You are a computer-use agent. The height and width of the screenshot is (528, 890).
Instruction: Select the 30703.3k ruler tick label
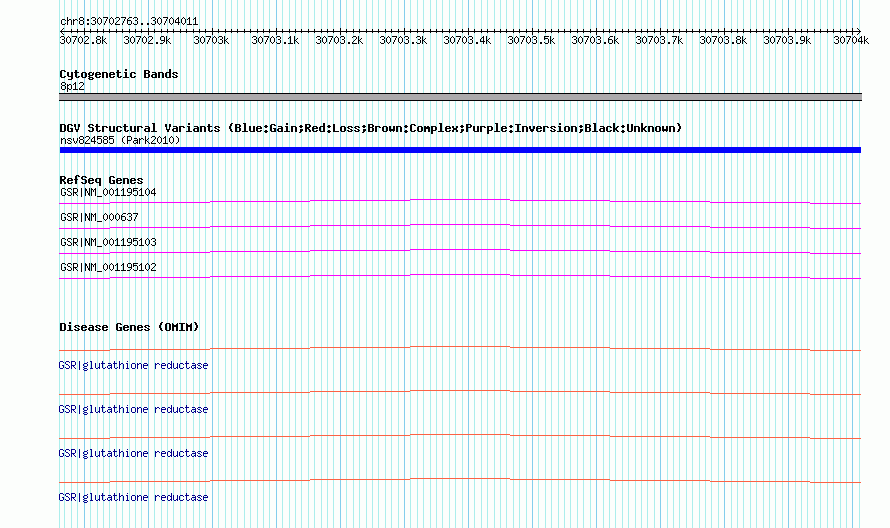click(x=403, y=40)
